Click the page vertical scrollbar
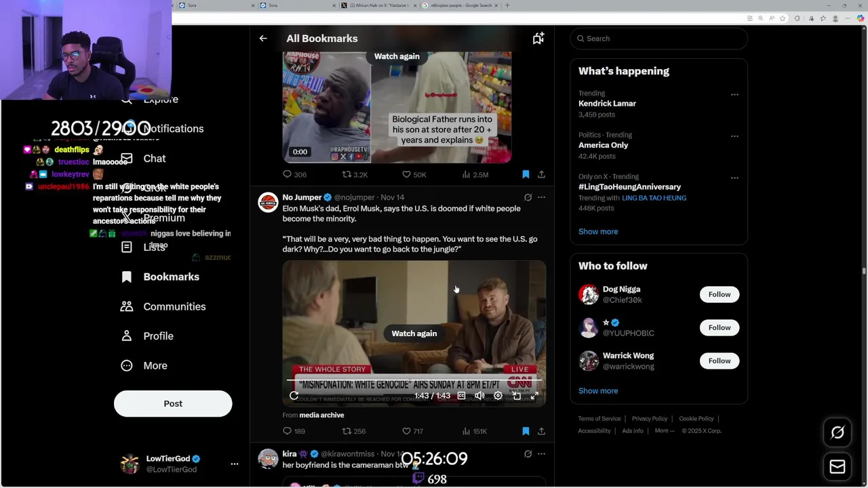Viewport: 868px width, 488px height. 864,271
